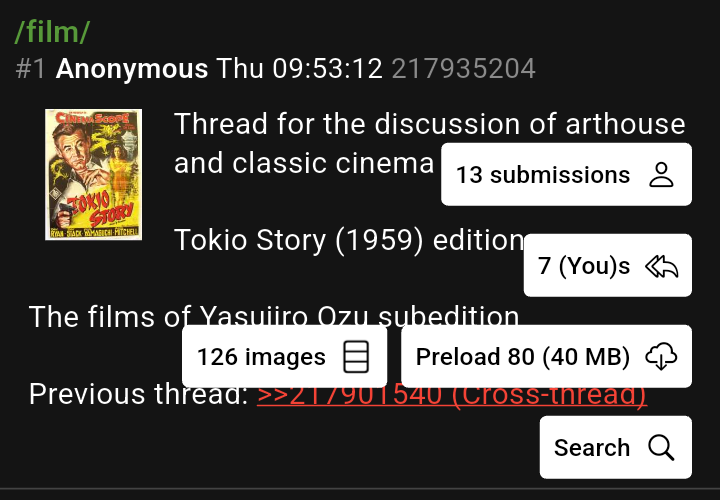Click the arthouse discussion thread text
Screen dimensions: 720x500
pyautogui.click(x=430, y=143)
